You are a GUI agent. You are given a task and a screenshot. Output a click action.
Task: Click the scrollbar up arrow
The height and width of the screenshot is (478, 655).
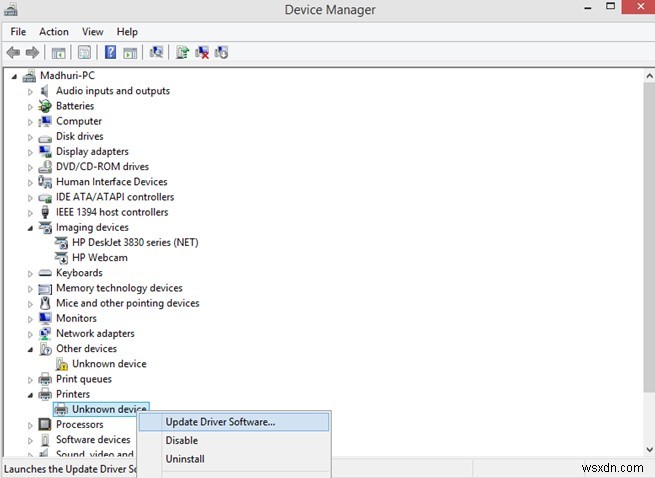tap(649, 76)
